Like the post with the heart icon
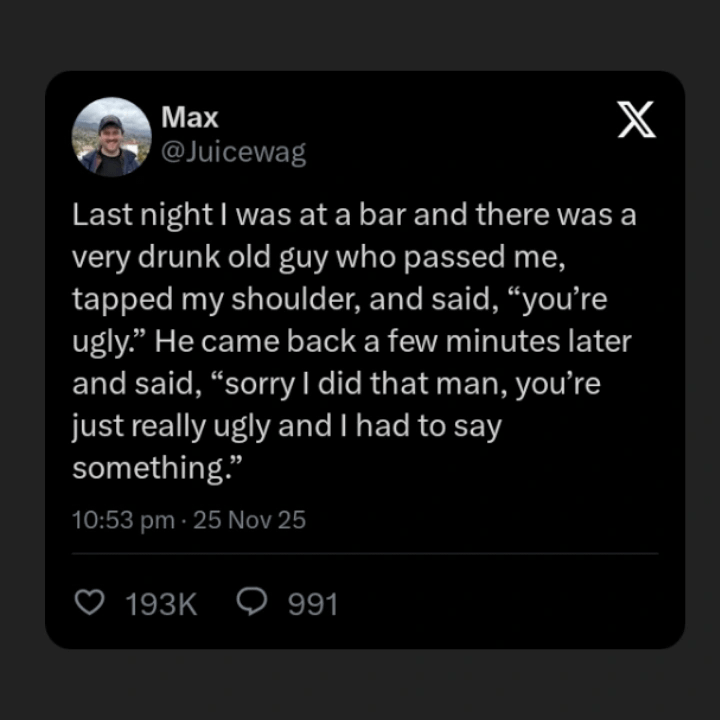Viewport: 720px width, 720px height. (90, 603)
